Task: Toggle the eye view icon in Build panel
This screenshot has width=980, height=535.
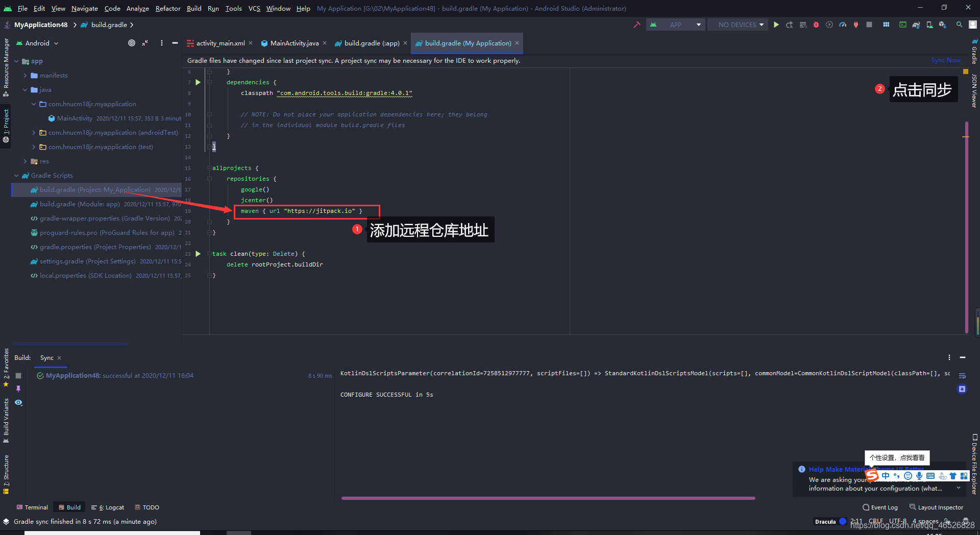Action: point(18,402)
